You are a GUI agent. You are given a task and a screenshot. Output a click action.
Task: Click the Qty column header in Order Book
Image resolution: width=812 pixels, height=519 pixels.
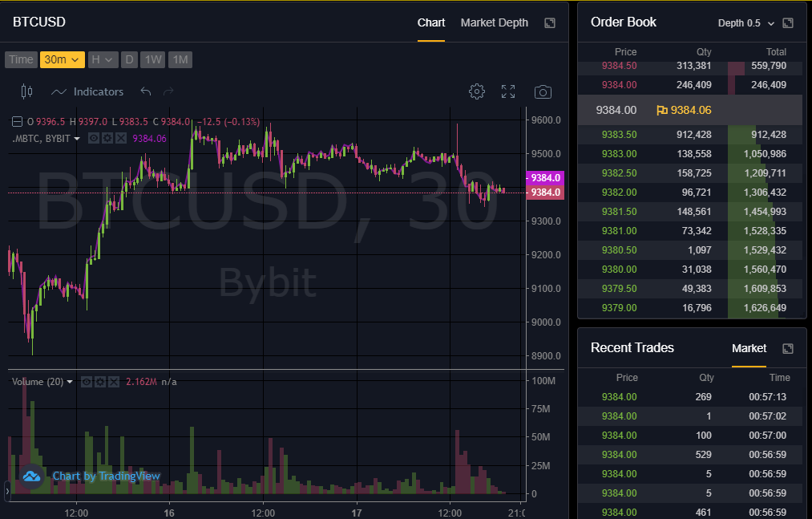point(704,52)
